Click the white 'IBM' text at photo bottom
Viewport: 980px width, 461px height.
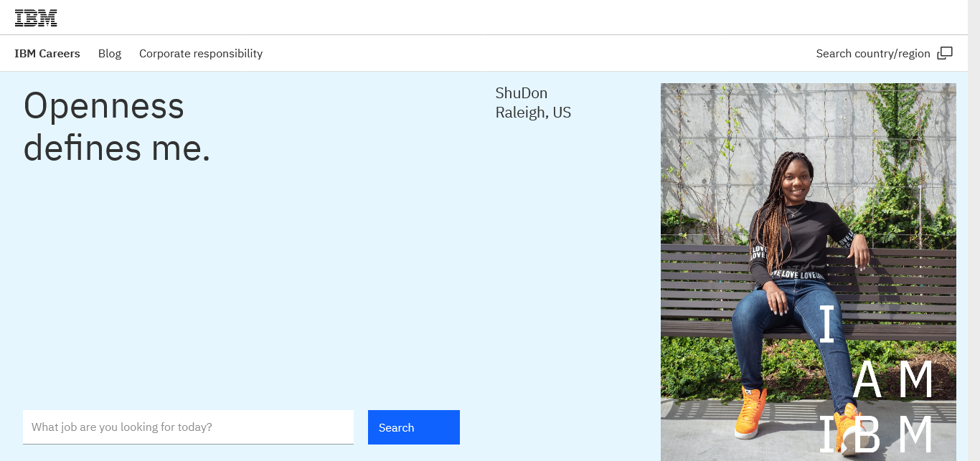[875, 435]
